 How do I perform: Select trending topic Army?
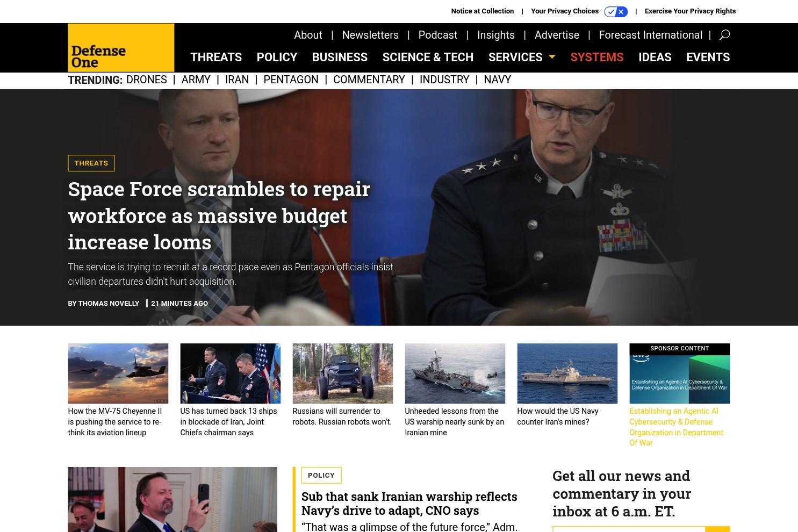[196, 80]
